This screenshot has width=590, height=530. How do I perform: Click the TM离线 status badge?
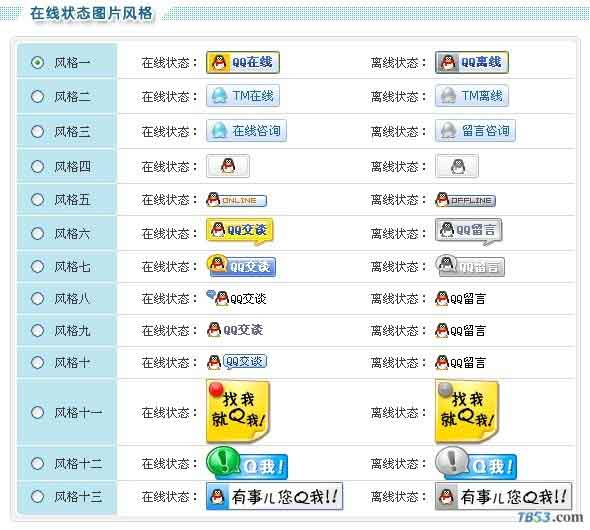[x=472, y=96]
